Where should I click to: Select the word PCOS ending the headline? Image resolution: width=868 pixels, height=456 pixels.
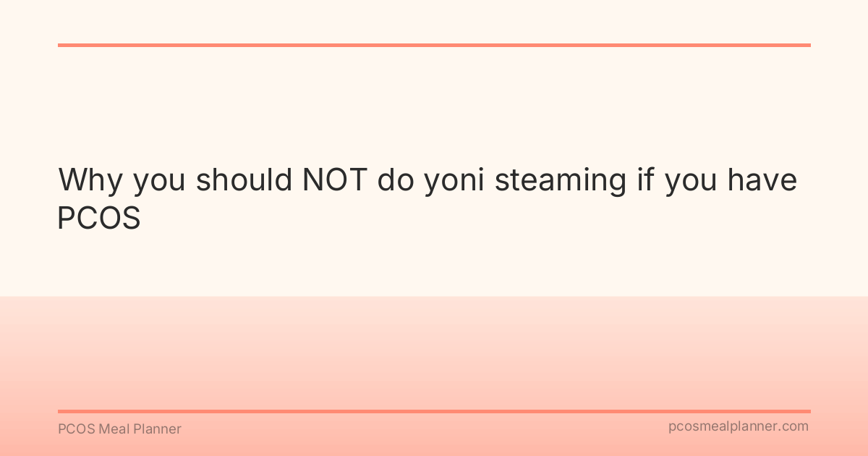click(x=99, y=218)
